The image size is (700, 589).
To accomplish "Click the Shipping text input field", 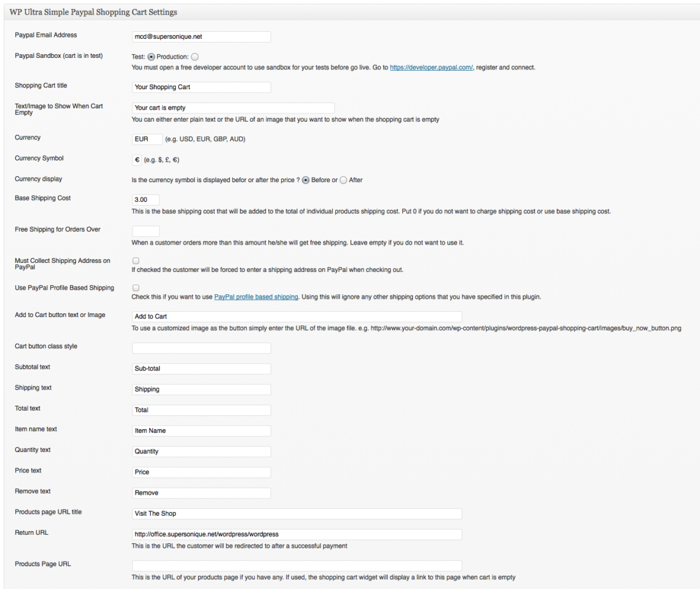I will (x=201, y=390).
